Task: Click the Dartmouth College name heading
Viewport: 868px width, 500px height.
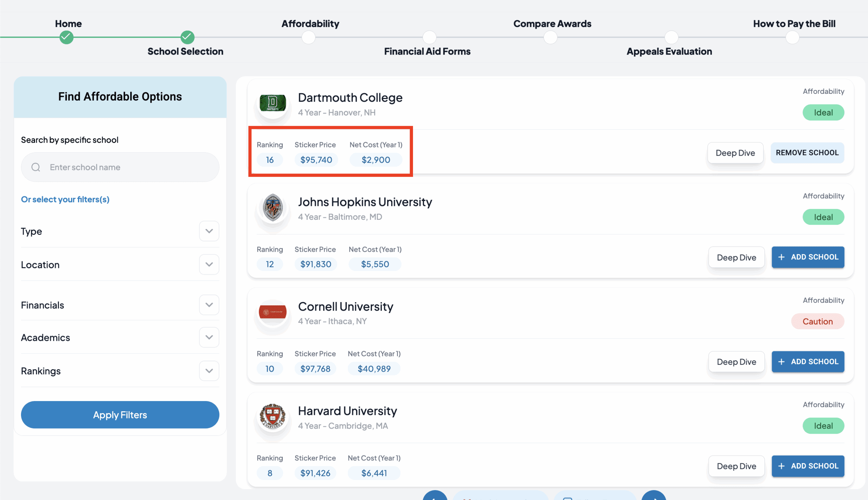Action: [350, 98]
